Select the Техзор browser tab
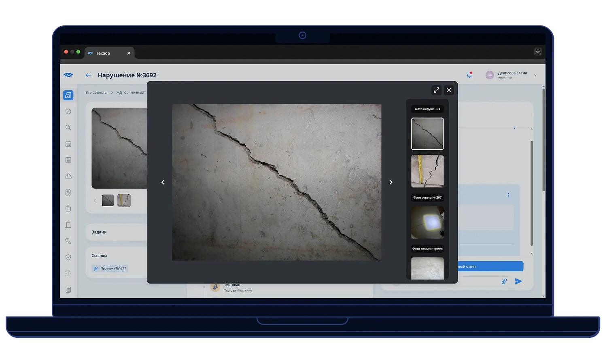Viewport: 607px width, 364px height. point(109,53)
